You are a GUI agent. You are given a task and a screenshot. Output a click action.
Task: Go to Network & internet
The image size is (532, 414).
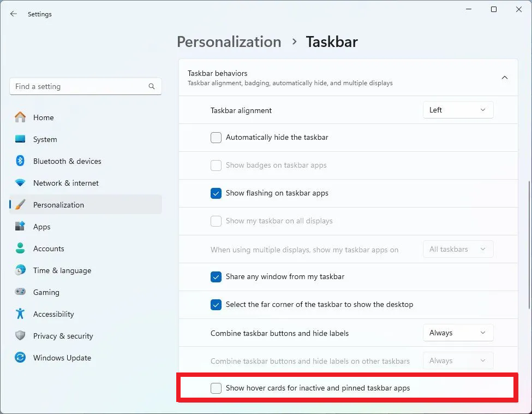pyautogui.click(x=86, y=183)
